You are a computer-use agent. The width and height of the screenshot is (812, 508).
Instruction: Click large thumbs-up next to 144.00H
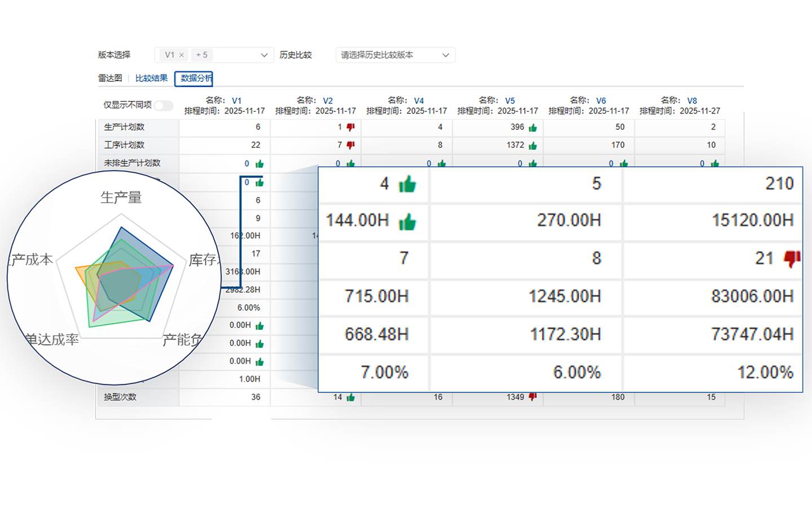pos(407,222)
